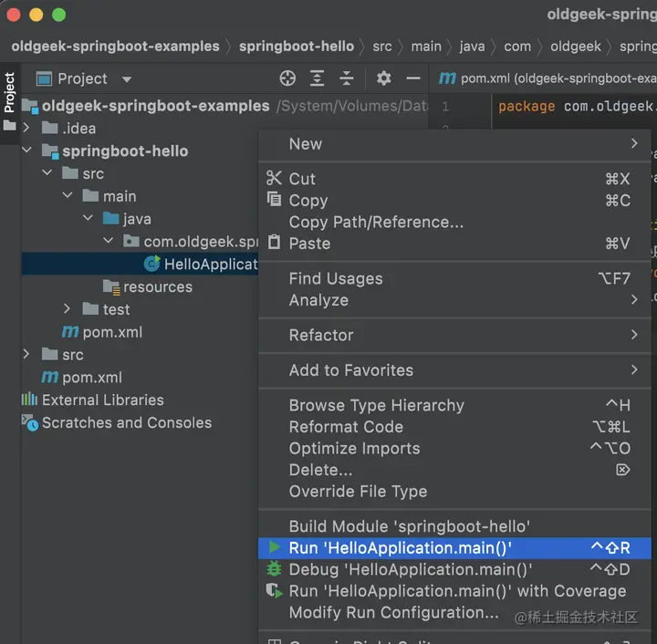Click the macOS yellow minimize button

pyautogui.click(x=36, y=15)
